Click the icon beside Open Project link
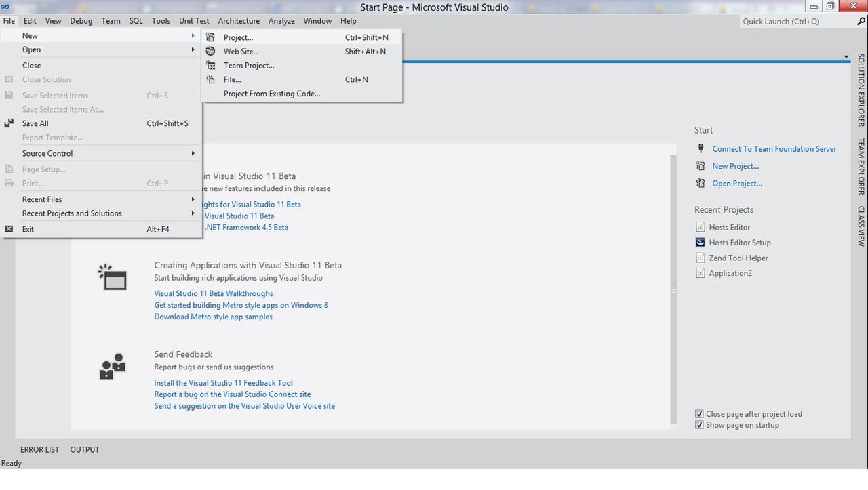Screen dimensions: 868x490 coord(701,184)
